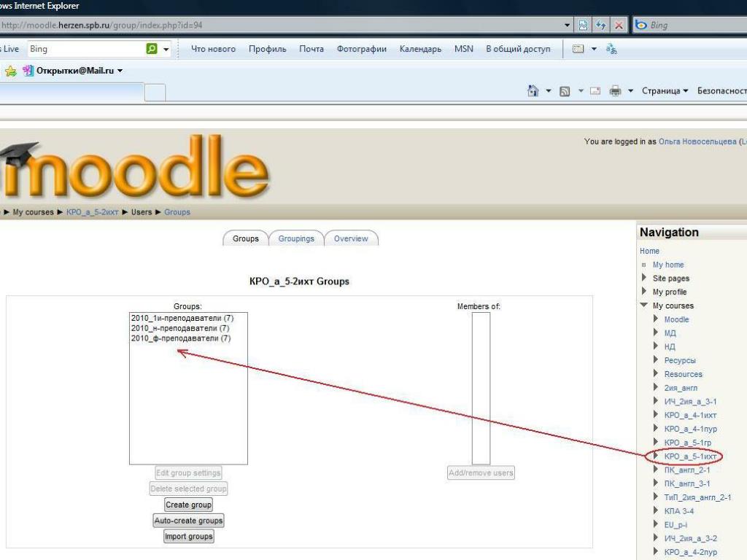This screenshot has width=747, height=560.
Task: Open the Страница menu
Action: tap(665, 90)
